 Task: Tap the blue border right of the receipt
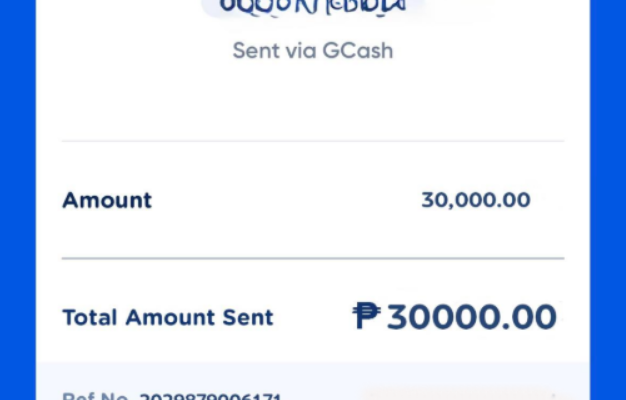pos(608,200)
